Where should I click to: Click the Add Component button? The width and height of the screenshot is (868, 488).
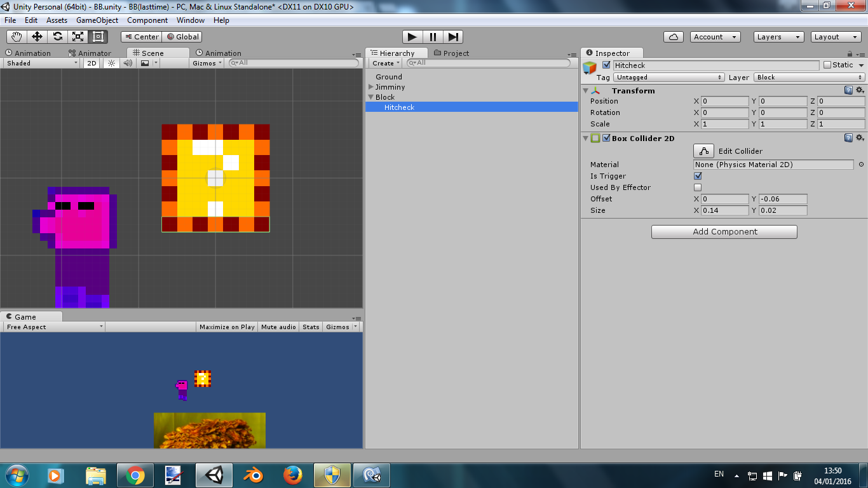click(x=723, y=231)
